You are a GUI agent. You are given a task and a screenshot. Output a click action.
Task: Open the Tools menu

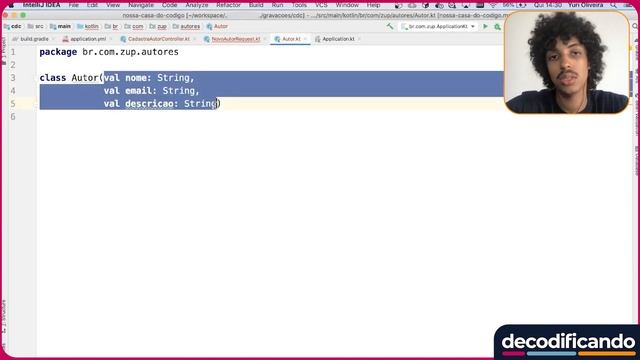(299, 5)
